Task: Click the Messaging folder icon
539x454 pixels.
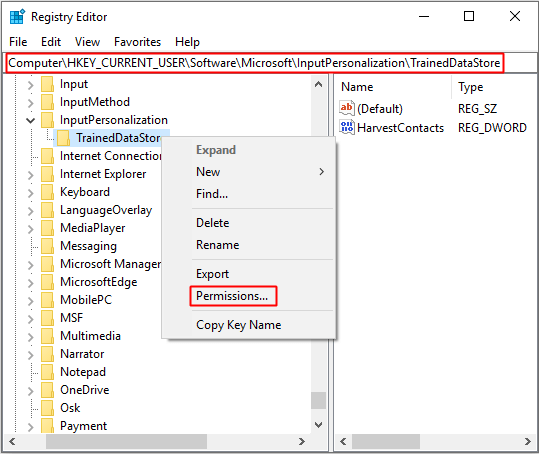Action: tap(47, 246)
